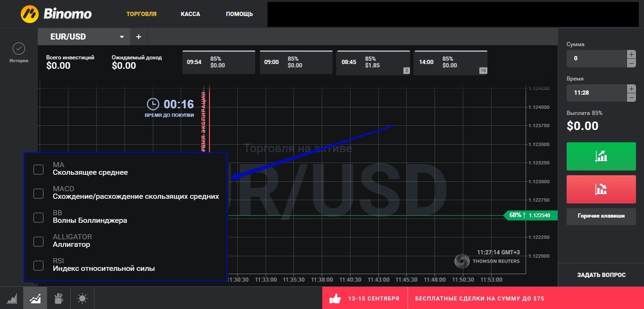Check the MACD indicator checkbox
The height and width of the screenshot is (309, 644).
39,193
